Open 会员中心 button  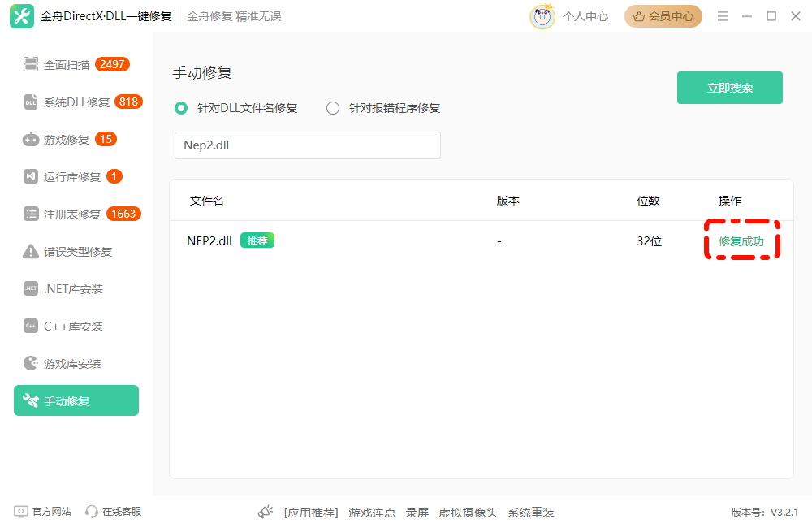663,16
